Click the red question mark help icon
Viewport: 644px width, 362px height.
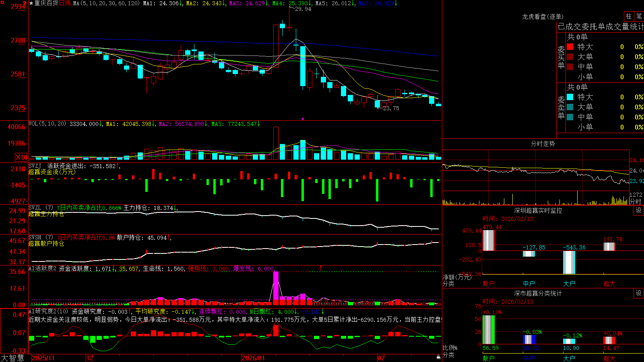(x=25, y=3)
